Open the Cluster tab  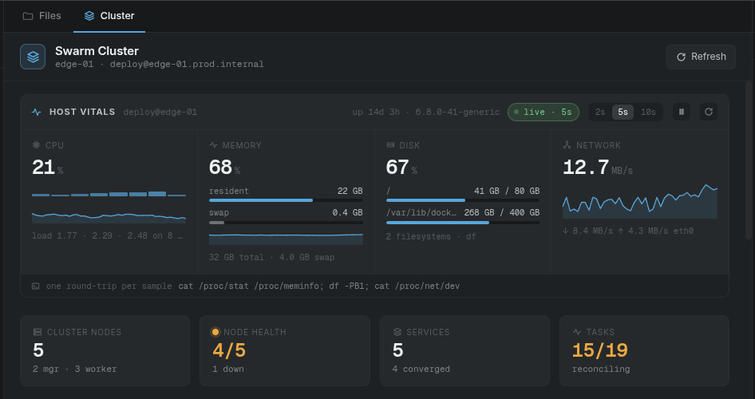tap(109, 16)
